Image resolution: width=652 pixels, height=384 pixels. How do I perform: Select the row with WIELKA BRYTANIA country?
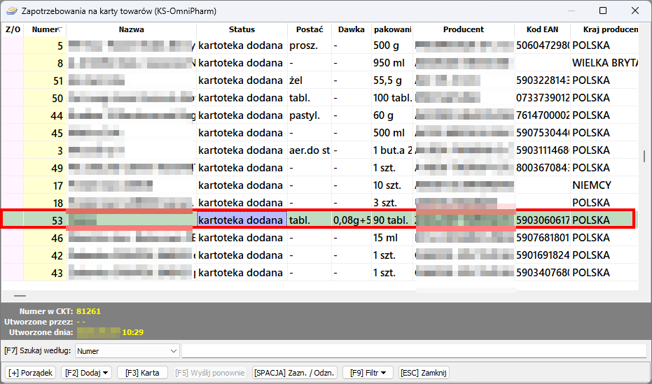tap(320, 63)
